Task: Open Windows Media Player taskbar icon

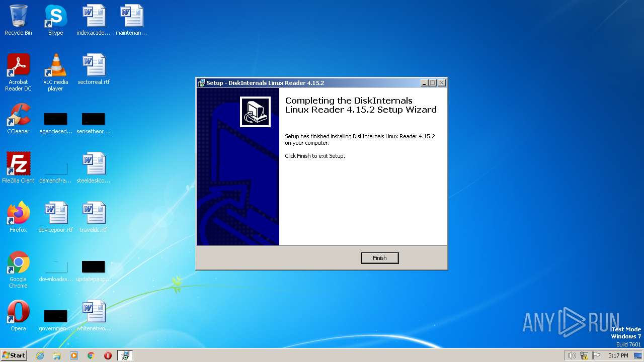Action: (x=74, y=355)
